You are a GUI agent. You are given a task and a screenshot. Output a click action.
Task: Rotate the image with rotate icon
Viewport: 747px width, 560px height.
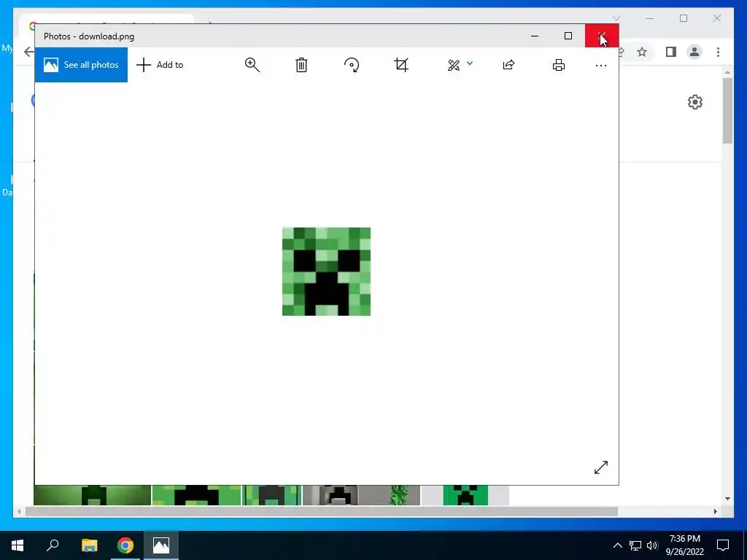tap(352, 65)
